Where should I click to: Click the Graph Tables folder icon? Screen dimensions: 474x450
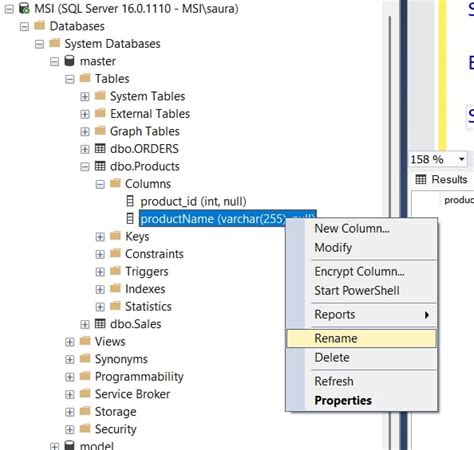point(100,131)
